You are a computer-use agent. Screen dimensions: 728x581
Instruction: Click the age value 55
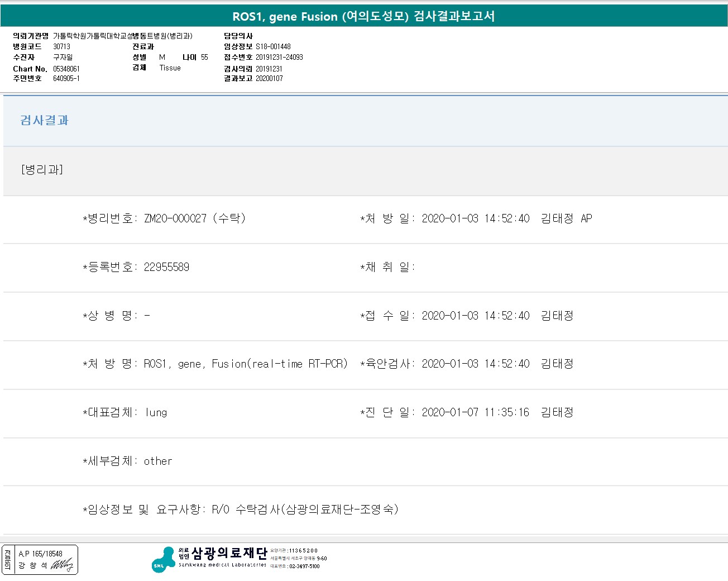204,57
